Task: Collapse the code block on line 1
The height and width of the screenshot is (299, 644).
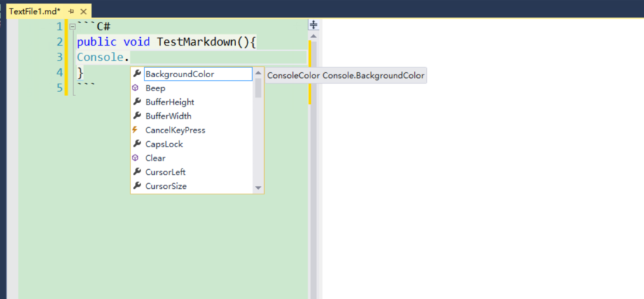Action: (73, 27)
